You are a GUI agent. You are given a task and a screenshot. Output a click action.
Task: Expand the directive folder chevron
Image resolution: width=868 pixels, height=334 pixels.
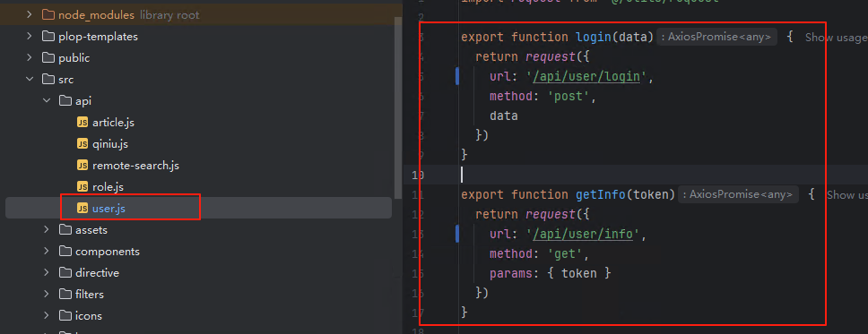pyautogui.click(x=47, y=272)
